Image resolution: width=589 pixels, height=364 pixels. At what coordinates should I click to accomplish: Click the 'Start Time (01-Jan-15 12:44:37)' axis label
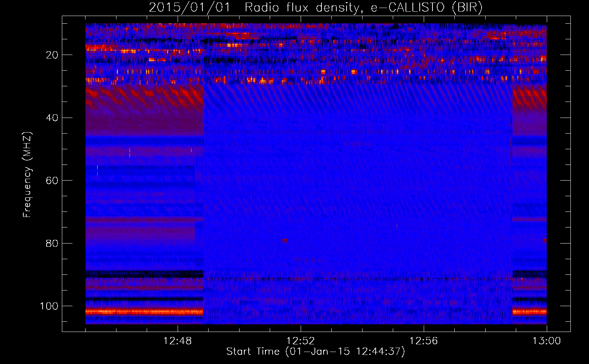315,352
